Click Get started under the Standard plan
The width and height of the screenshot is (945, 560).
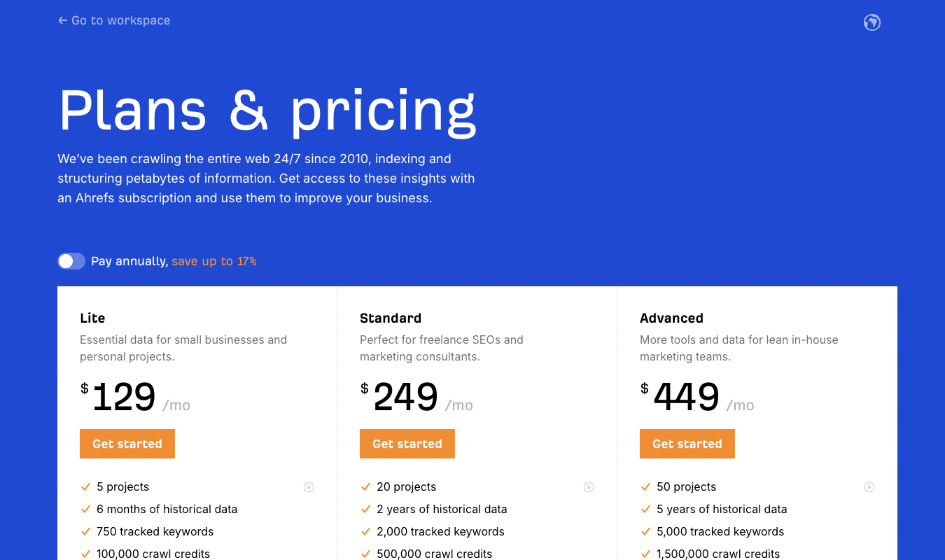coord(407,443)
